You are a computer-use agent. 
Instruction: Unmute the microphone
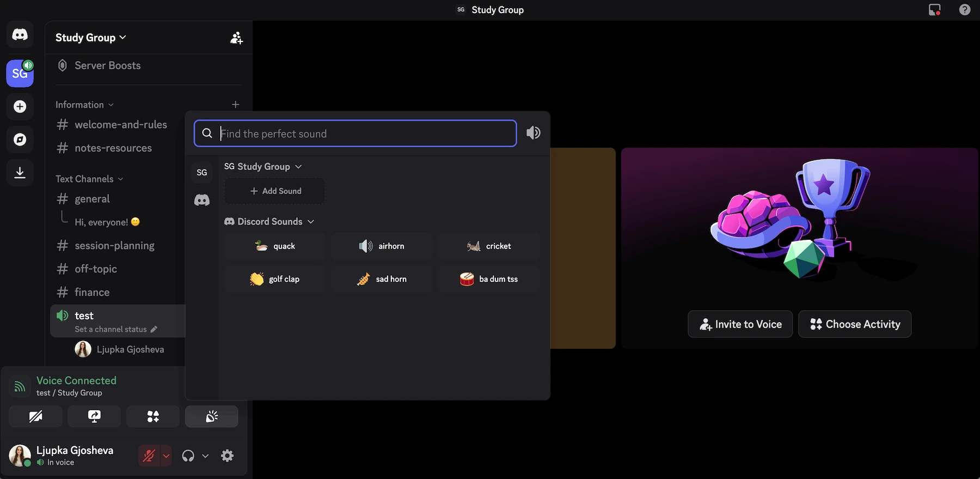coord(149,456)
